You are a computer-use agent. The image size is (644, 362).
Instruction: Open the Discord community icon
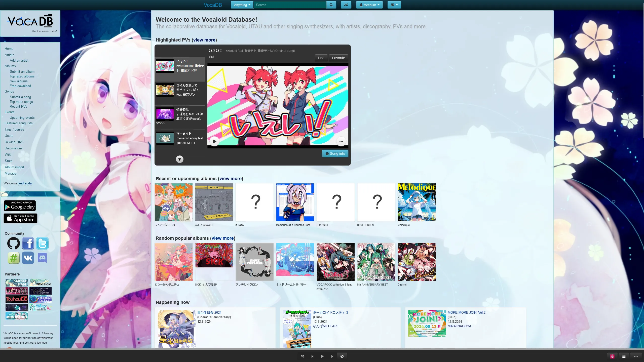pos(42,258)
